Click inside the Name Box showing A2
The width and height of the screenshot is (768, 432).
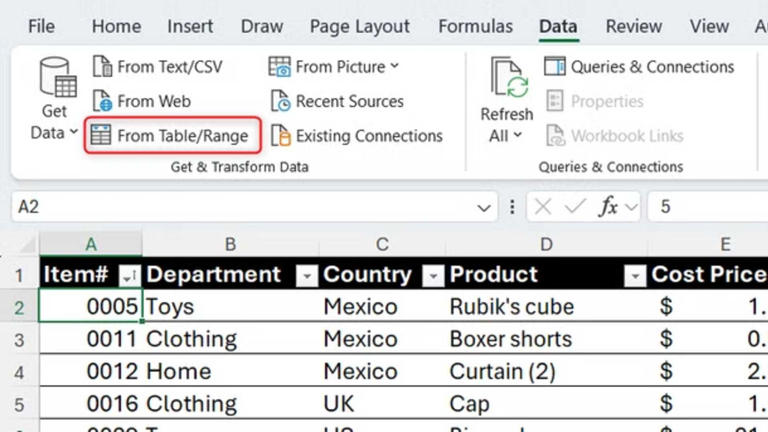click(x=240, y=207)
